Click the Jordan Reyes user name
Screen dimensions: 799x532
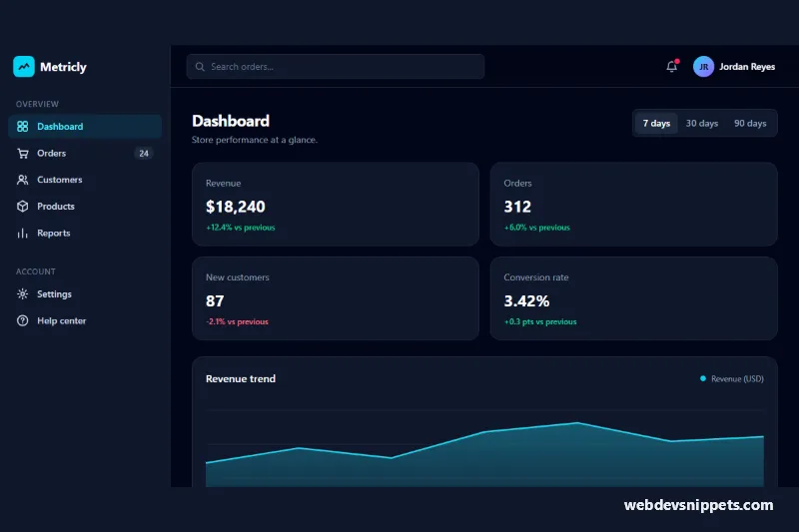pyautogui.click(x=747, y=67)
